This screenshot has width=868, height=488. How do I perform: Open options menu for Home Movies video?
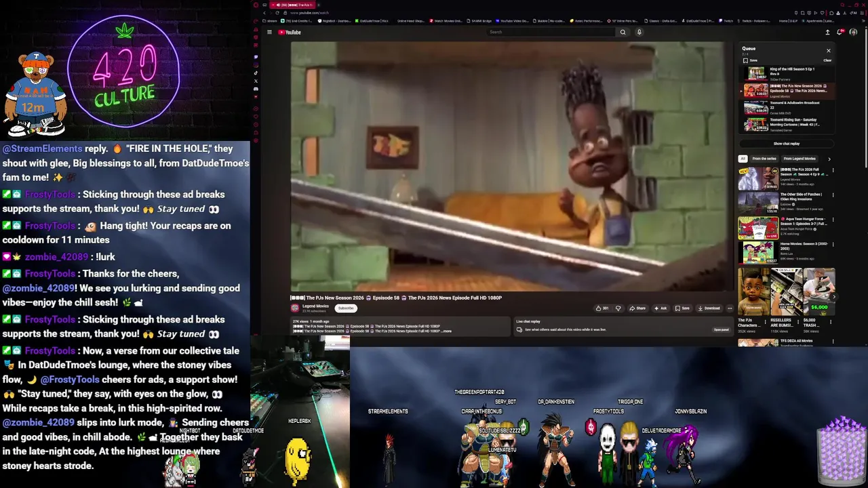(x=833, y=245)
